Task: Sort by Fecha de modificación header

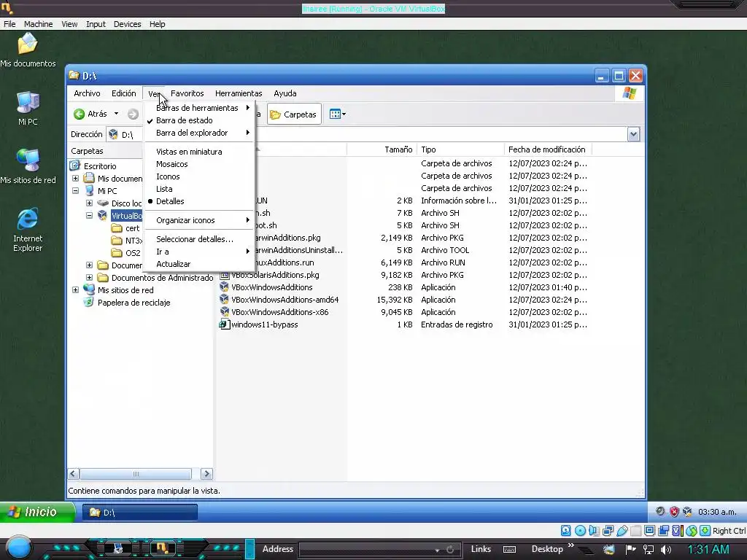Action: click(x=548, y=149)
